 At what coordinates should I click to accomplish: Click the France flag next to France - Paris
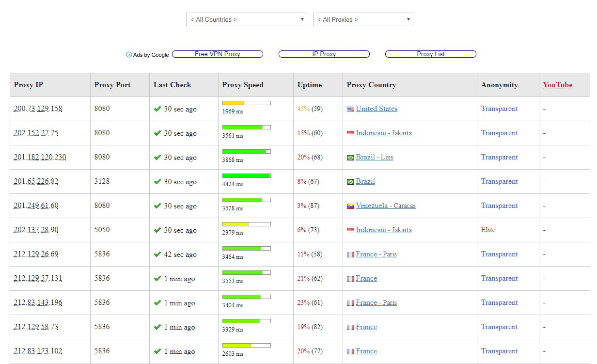point(350,254)
